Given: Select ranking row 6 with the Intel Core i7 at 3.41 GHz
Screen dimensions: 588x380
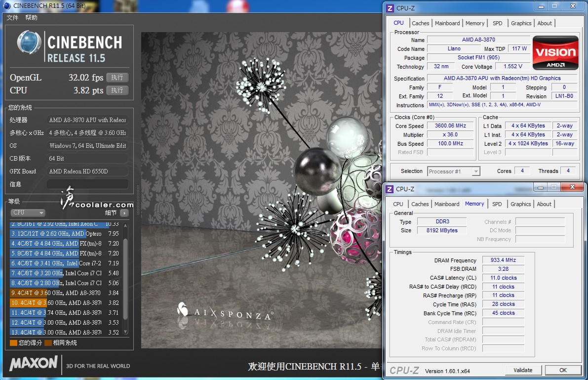Looking at the screenshot, I should click(65, 263).
